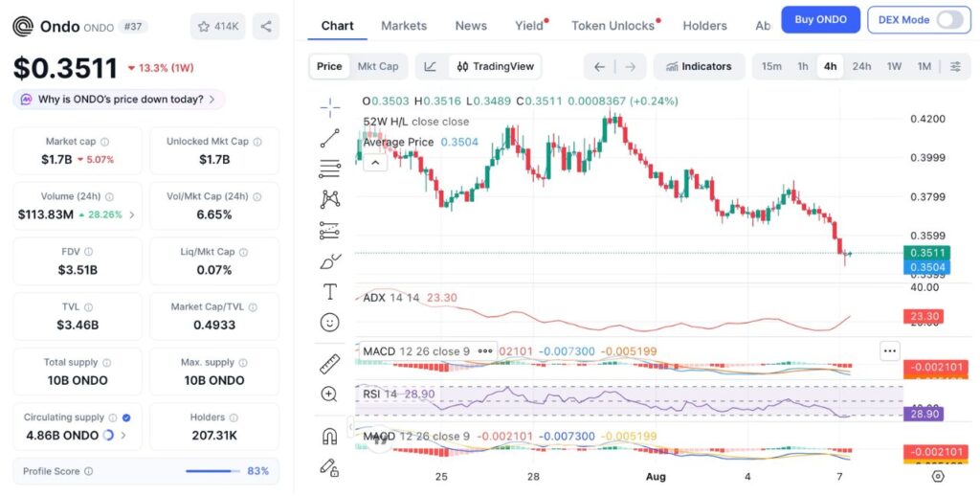980x496 pixels.
Task: Expand the Volume (24h) details arrow
Action: tap(132, 214)
